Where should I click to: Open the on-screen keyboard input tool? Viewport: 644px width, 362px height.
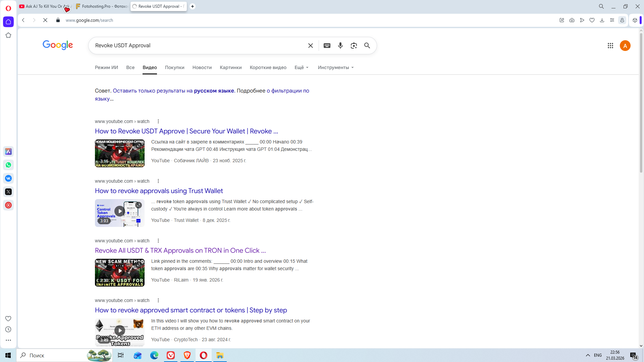tap(327, 46)
